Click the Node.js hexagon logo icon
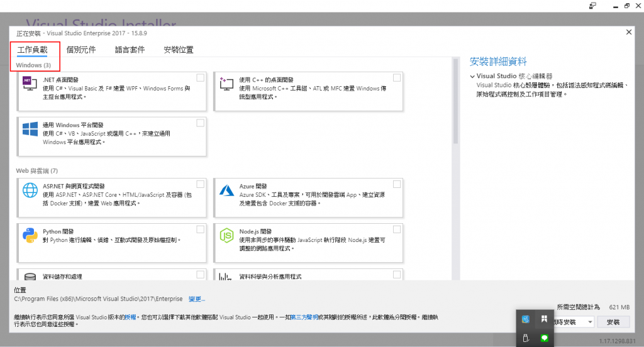The height and width of the screenshot is (347, 644). coord(226,235)
